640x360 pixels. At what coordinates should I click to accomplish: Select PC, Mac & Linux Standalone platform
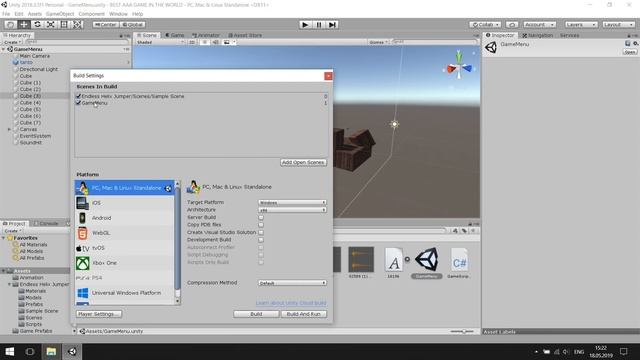pyautogui.click(x=124, y=188)
